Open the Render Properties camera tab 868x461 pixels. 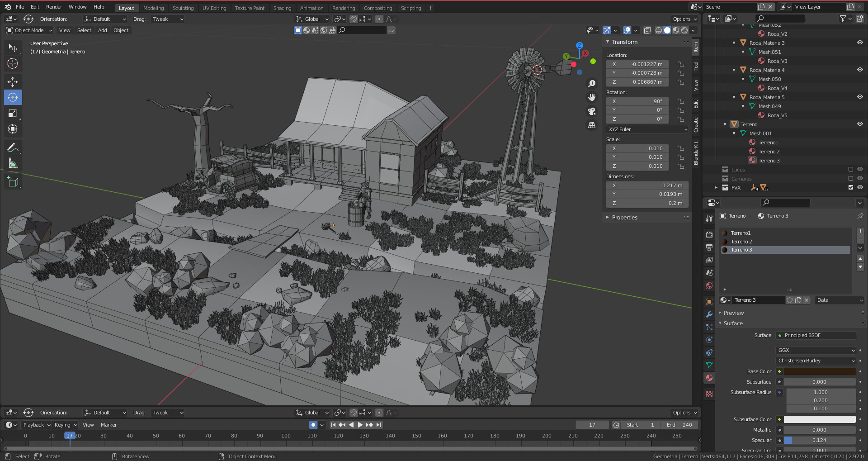pyautogui.click(x=709, y=234)
